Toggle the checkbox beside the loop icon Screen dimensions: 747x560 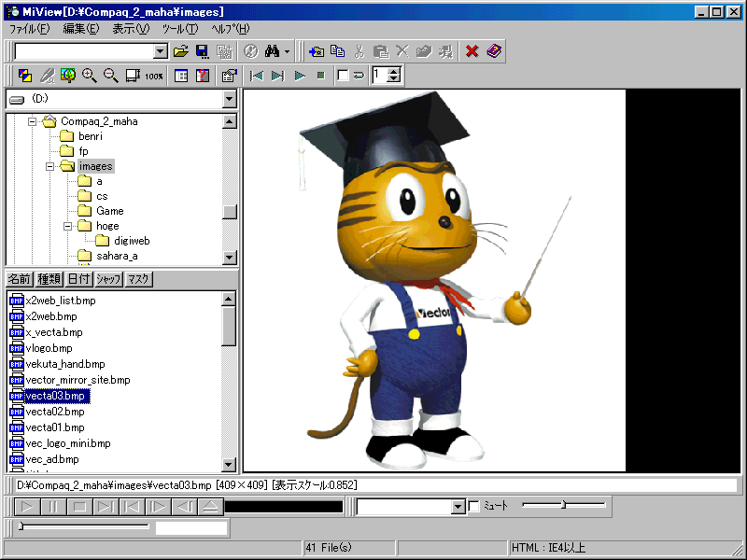point(343,76)
